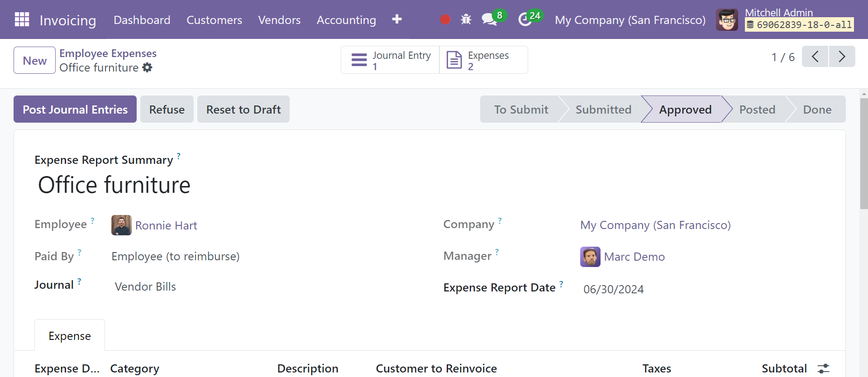
Task: Sort by the Subtotal column header
Action: point(784,368)
